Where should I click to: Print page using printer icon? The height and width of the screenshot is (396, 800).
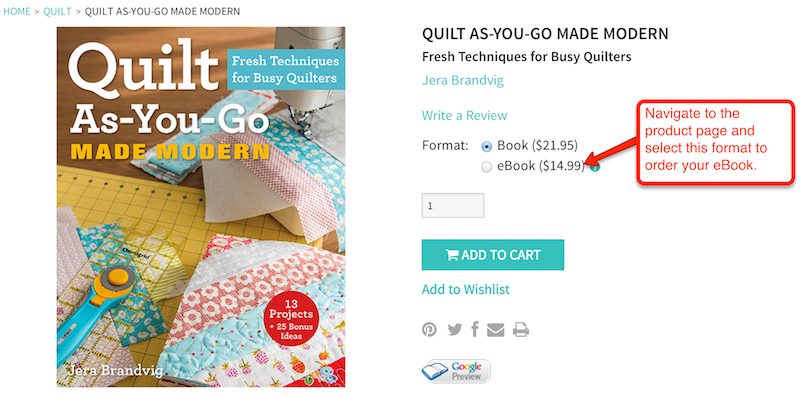[521, 330]
